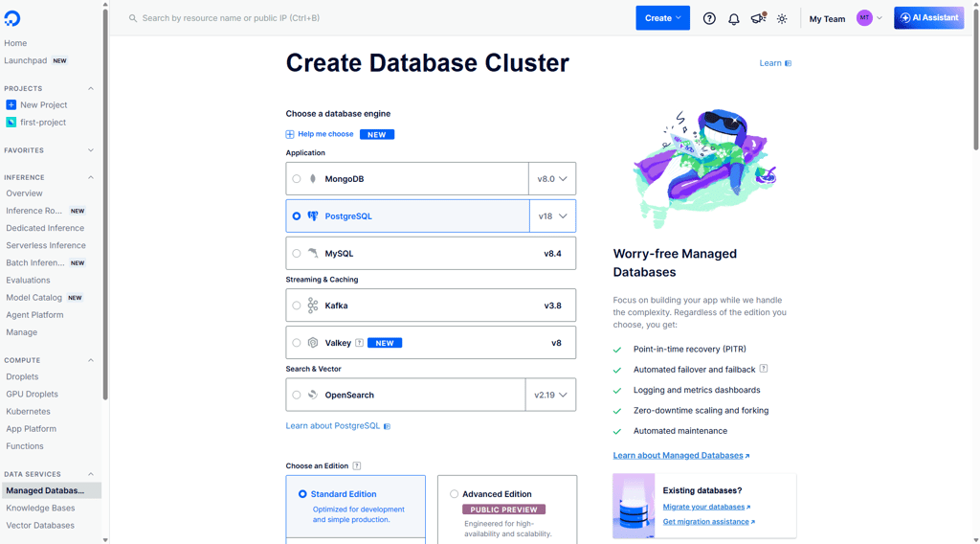Screen dimensions: 980x544
Task: Open the MongoDB v8.0 version dropdown
Action: pos(552,179)
